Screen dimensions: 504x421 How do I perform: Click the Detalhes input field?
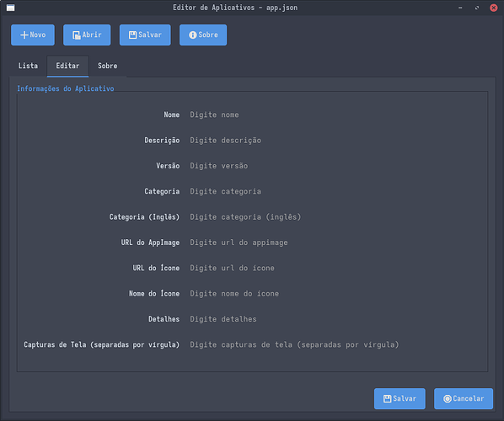pos(335,319)
